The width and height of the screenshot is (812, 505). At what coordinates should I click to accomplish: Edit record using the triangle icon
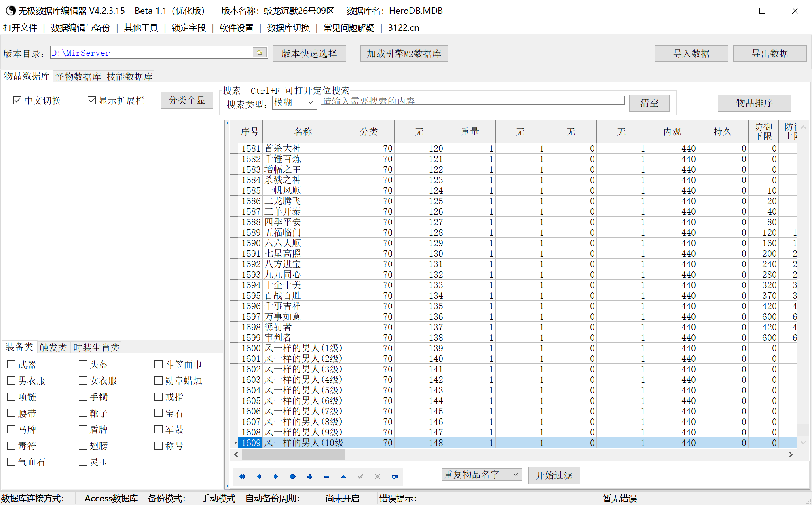coord(343,477)
